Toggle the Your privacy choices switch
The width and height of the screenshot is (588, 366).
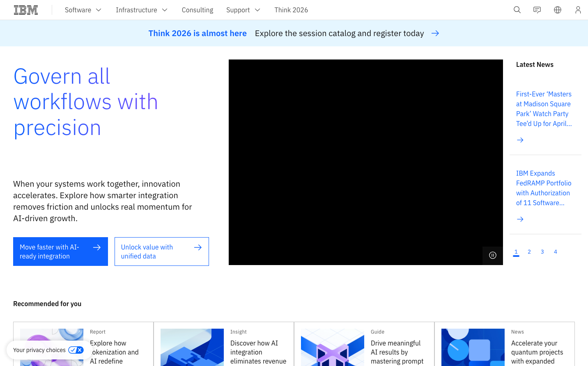click(x=76, y=350)
